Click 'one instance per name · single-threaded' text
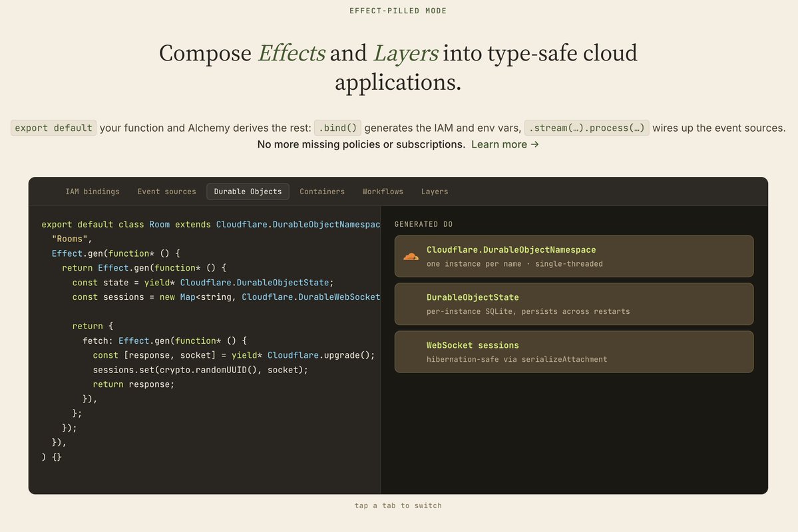Image resolution: width=798 pixels, height=532 pixels. (x=514, y=264)
